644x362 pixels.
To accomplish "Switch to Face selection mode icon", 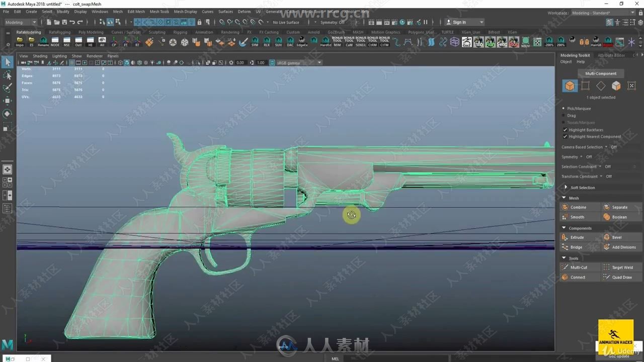I will click(x=616, y=86).
